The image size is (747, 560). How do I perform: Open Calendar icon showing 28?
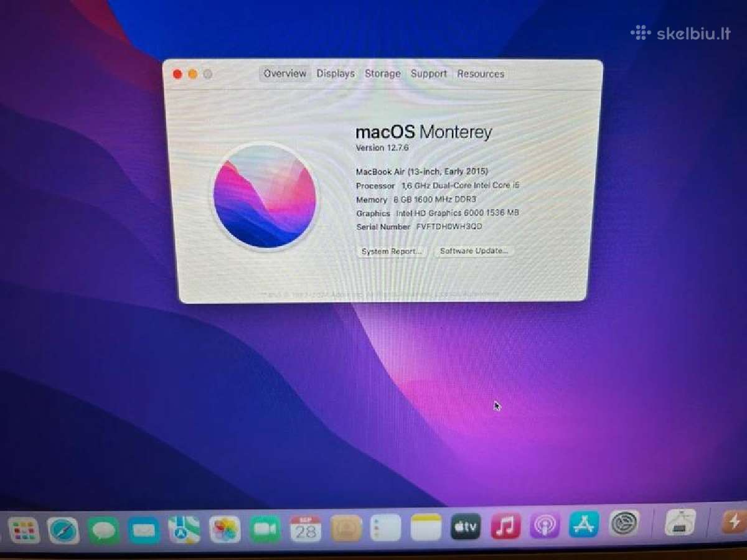coord(306,529)
